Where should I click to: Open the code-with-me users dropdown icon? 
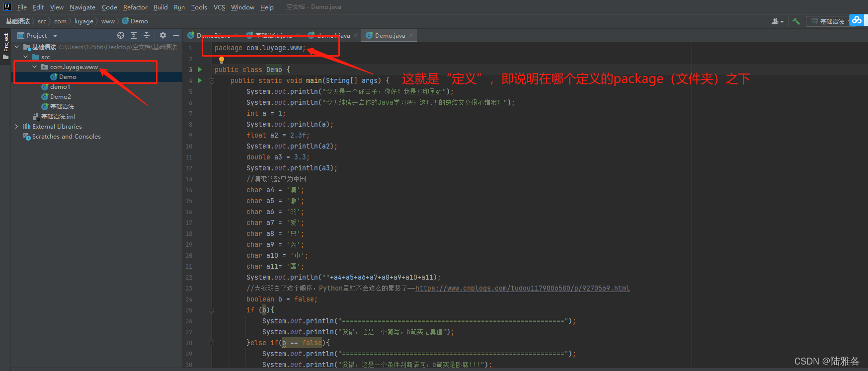coord(778,21)
